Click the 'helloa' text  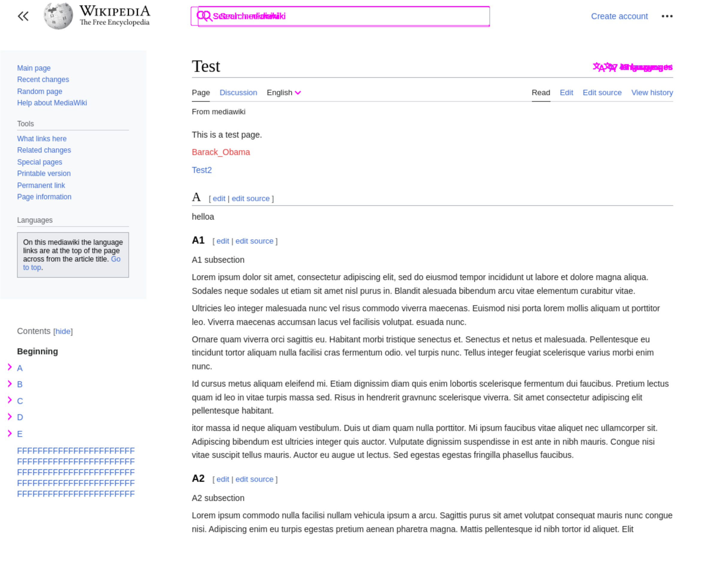click(x=203, y=217)
